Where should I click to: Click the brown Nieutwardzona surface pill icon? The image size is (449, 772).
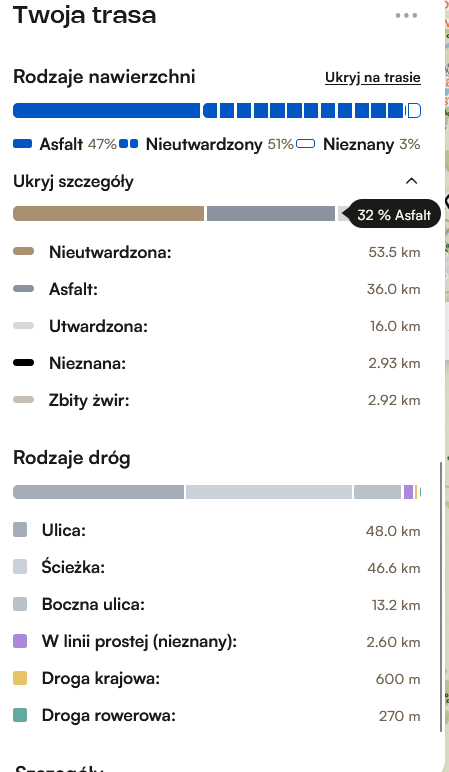(24, 252)
